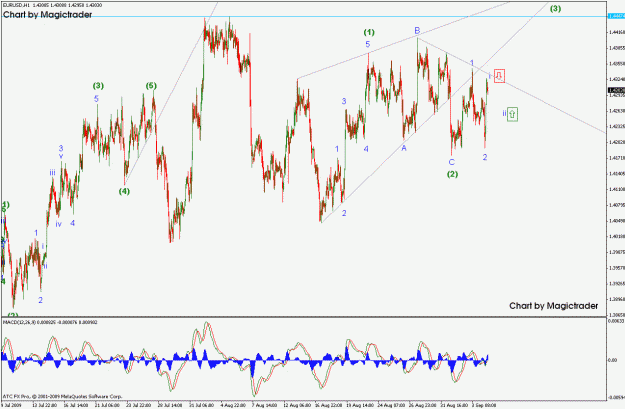Select green '(2)' label under blue C
625x409 pixels.
452,174
